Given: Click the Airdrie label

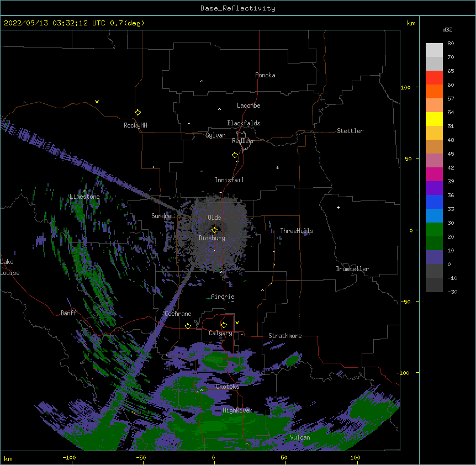Looking at the screenshot, I should [x=223, y=297].
